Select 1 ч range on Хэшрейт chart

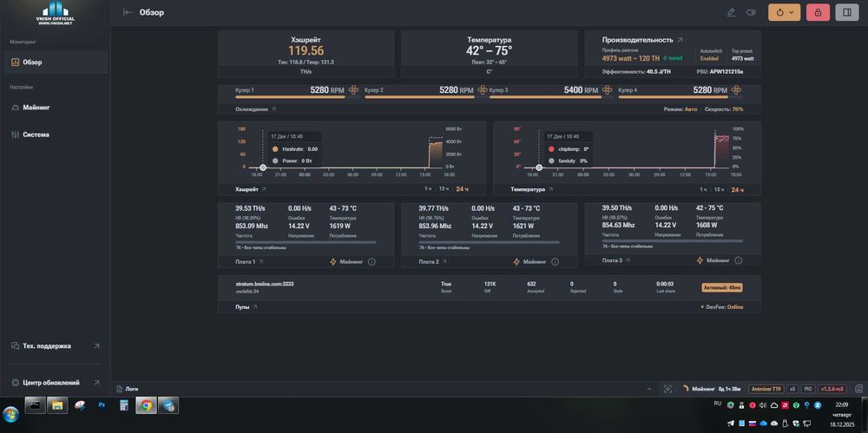[x=428, y=189]
